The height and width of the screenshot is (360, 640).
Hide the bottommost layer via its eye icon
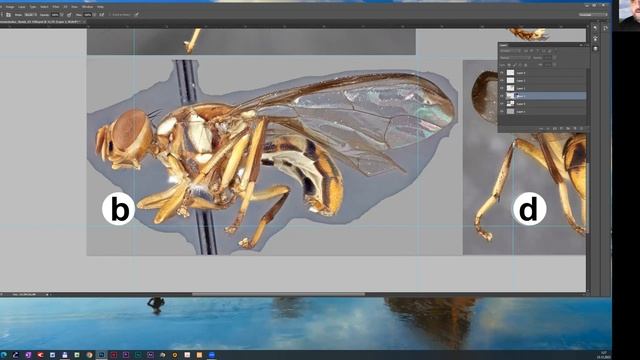(501, 111)
